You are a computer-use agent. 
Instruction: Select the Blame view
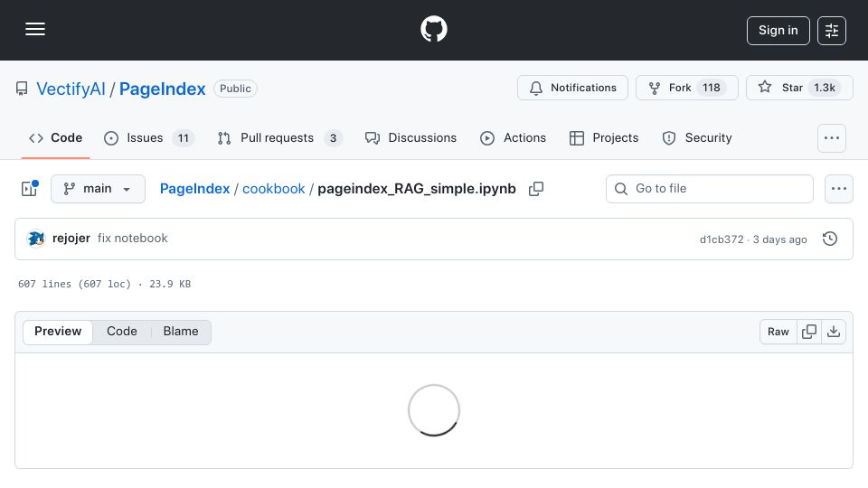pyautogui.click(x=181, y=332)
